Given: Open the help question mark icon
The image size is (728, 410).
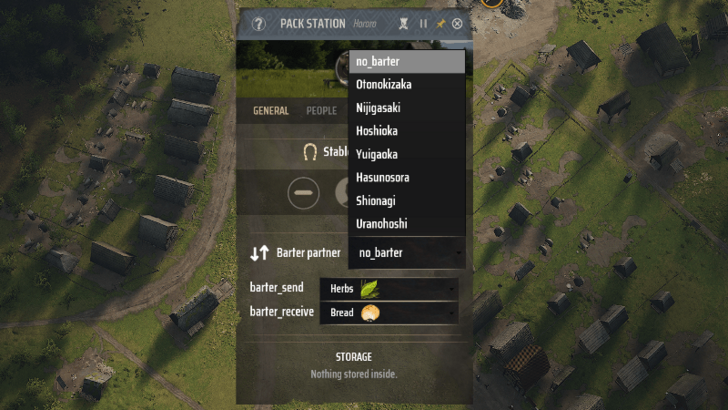Looking at the screenshot, I should pyautogui.click(x=259, y=24).
